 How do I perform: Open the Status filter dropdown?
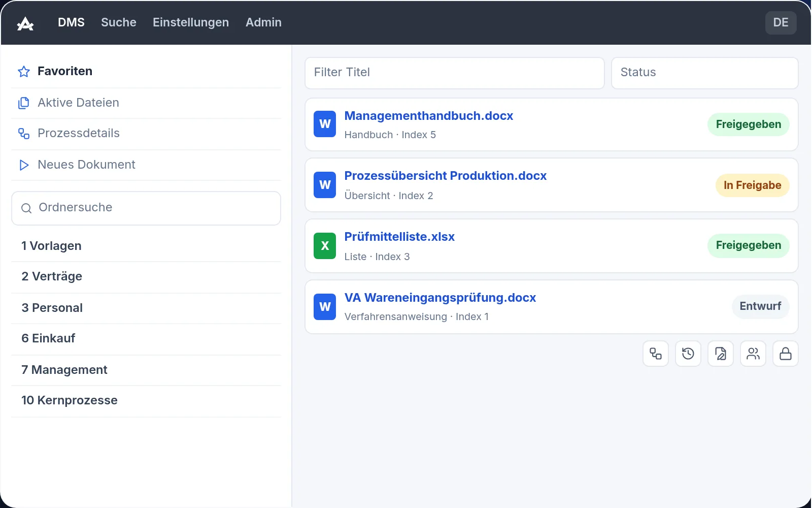pyautogui.click(x=705, y=73)
